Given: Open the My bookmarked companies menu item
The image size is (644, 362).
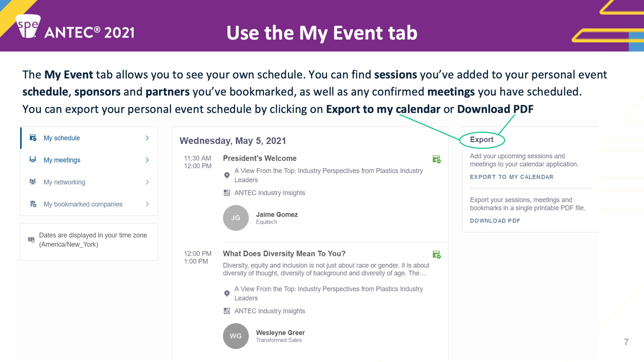Looking at the screenshot, I should pyautogui.click(x=89, y=204).
